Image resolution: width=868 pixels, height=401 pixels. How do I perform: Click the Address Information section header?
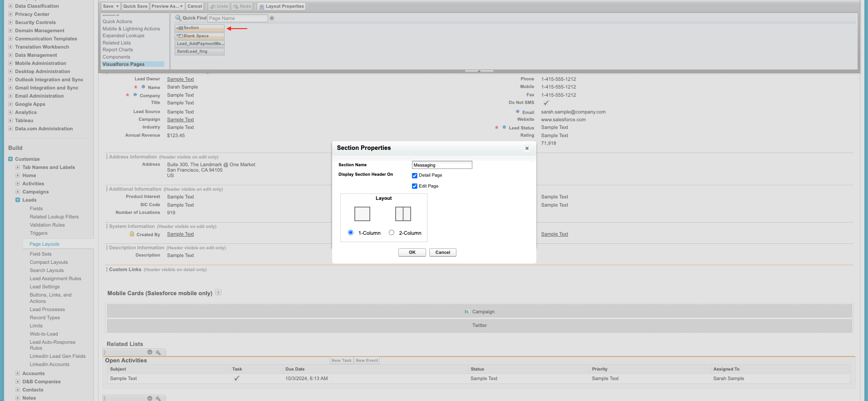point(133,157)
